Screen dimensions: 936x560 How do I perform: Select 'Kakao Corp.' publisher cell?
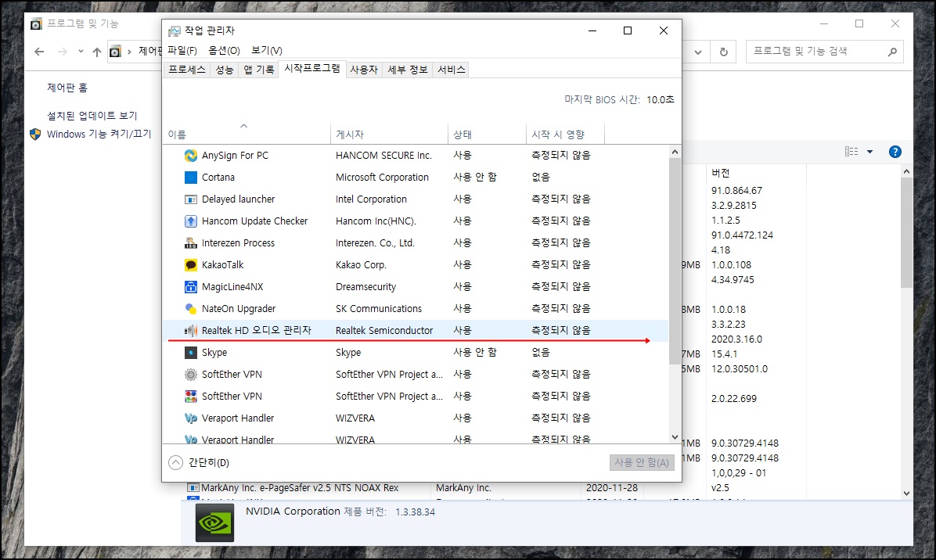click(361, 265)
